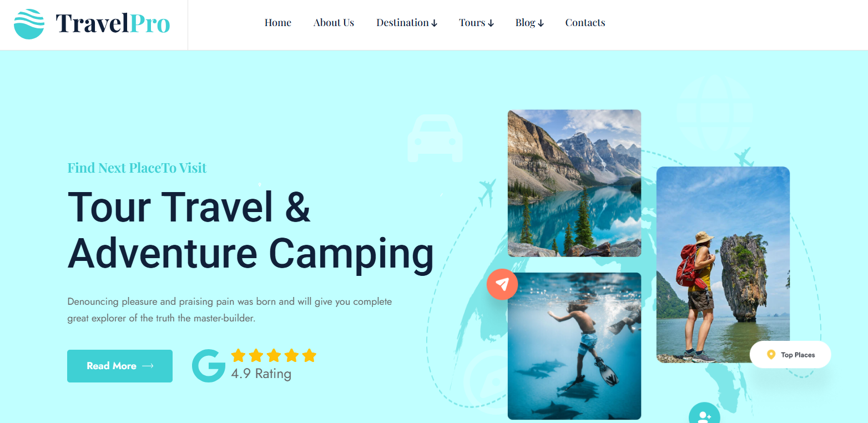Screen dimensions: 868x423
Task: Click the TravelPro wave logo icon
Action: coord(29,24)
